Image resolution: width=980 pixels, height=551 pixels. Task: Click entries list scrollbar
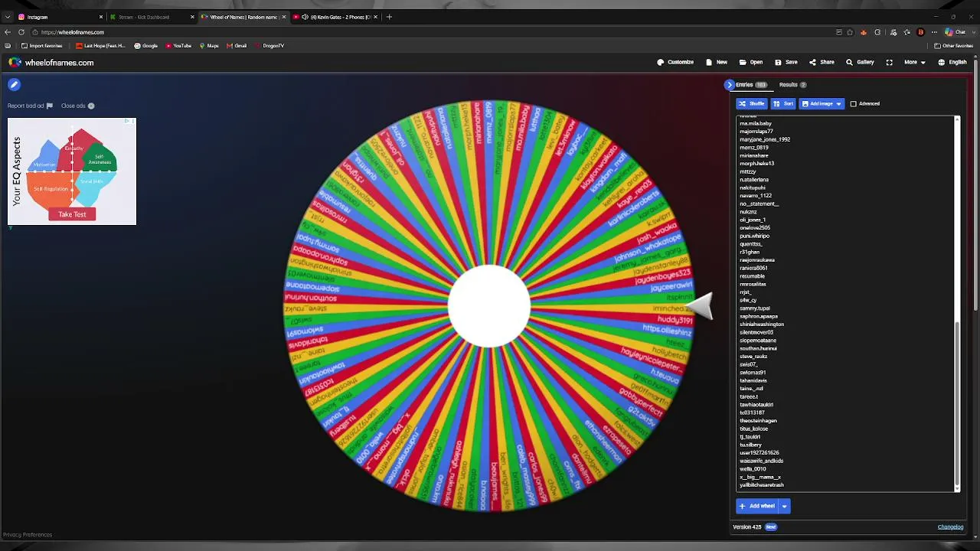click(x=957, y=403)
